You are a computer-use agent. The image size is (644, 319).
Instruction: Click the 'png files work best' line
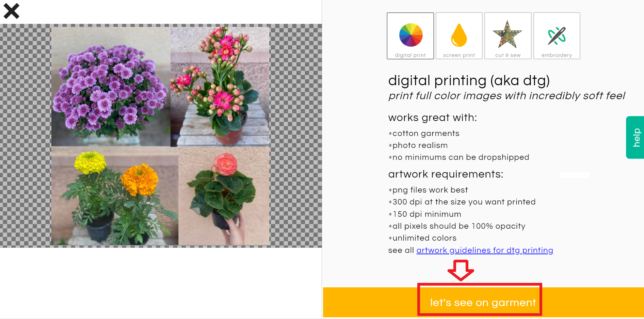point(428,190)
